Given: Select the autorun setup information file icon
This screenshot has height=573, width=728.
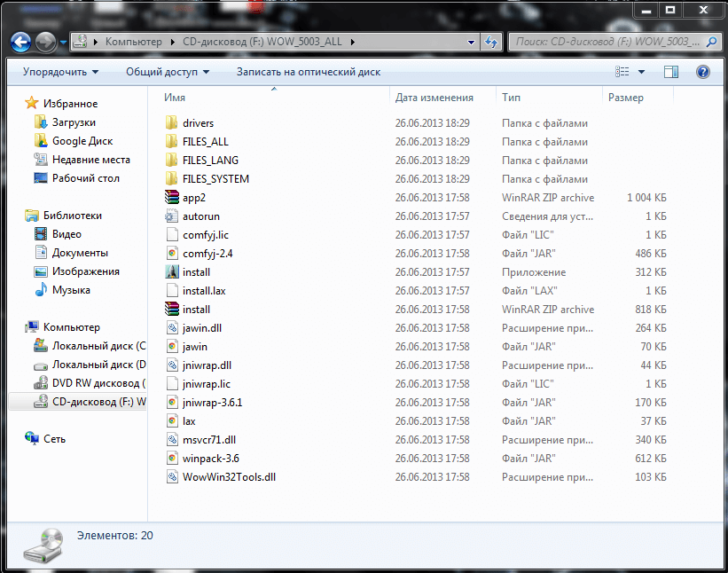Looking at the screenshot, I should [x=172, y=216].
